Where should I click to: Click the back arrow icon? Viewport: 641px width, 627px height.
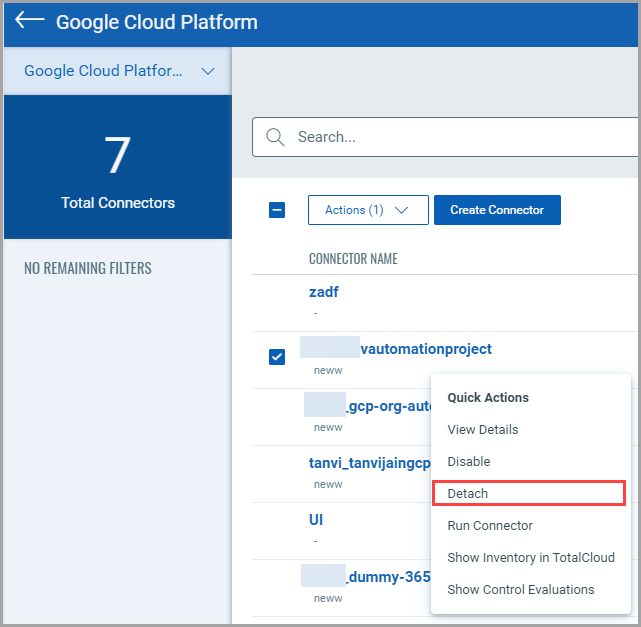pos(29,21)
